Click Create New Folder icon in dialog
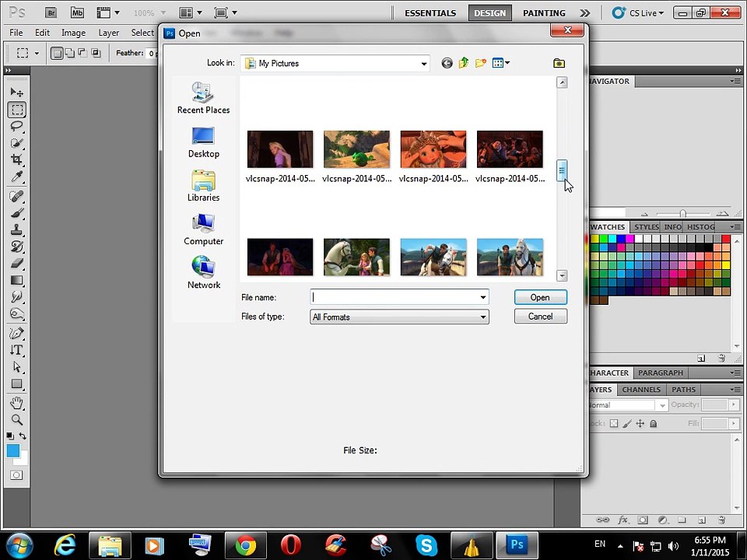747x560 pixels. 481,63
